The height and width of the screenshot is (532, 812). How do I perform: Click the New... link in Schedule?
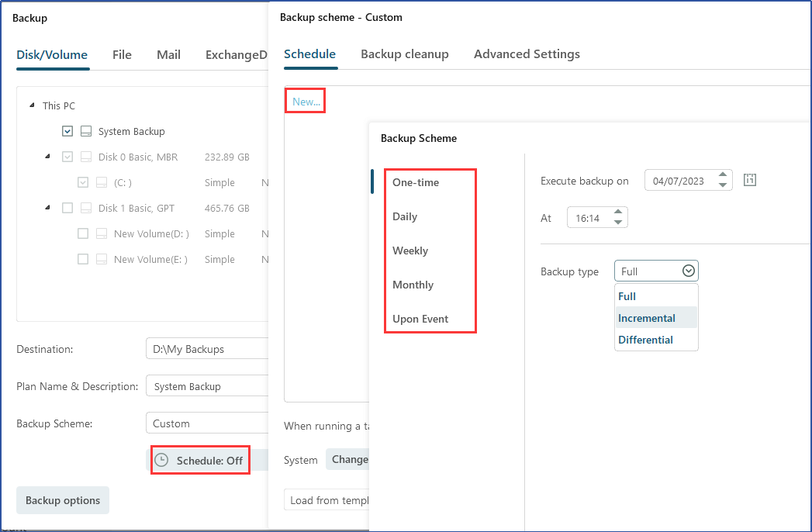(306, 102)
